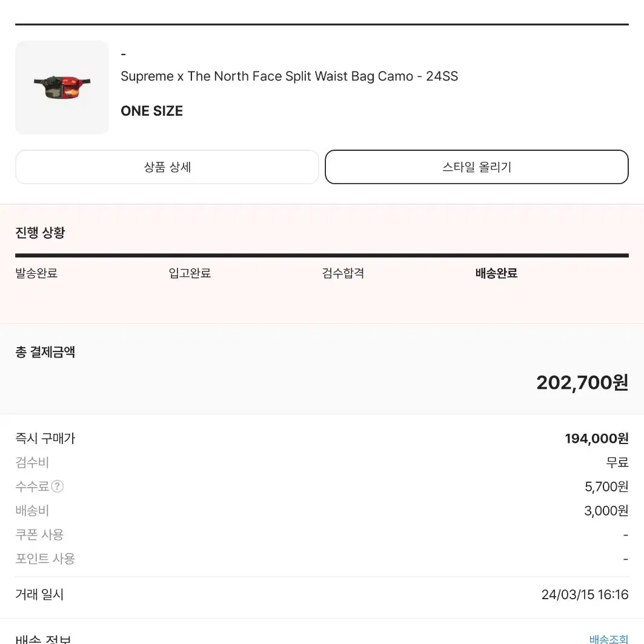Open the 배송조회 tracking link
This screenshot has height=644, width=644.
click(x=609, y=639)
